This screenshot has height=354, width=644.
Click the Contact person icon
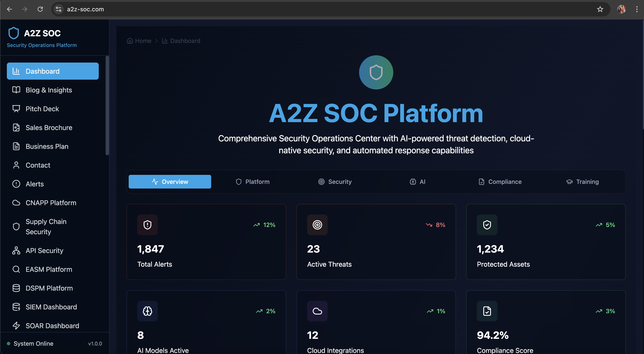coord(16,165)
